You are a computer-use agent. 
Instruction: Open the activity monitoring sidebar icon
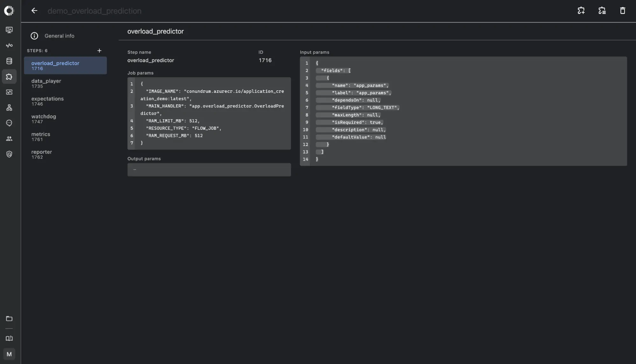9,45
